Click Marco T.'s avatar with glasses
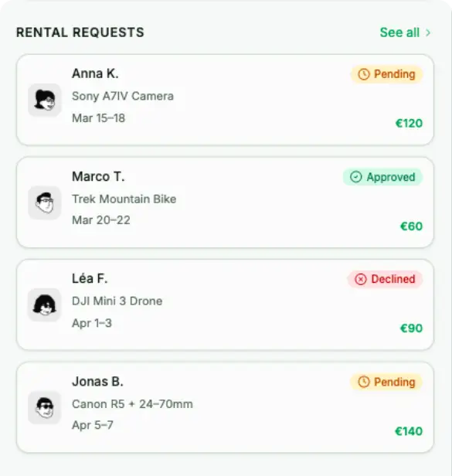Viewport: 452px width, 476px height. tap(45, 202)
